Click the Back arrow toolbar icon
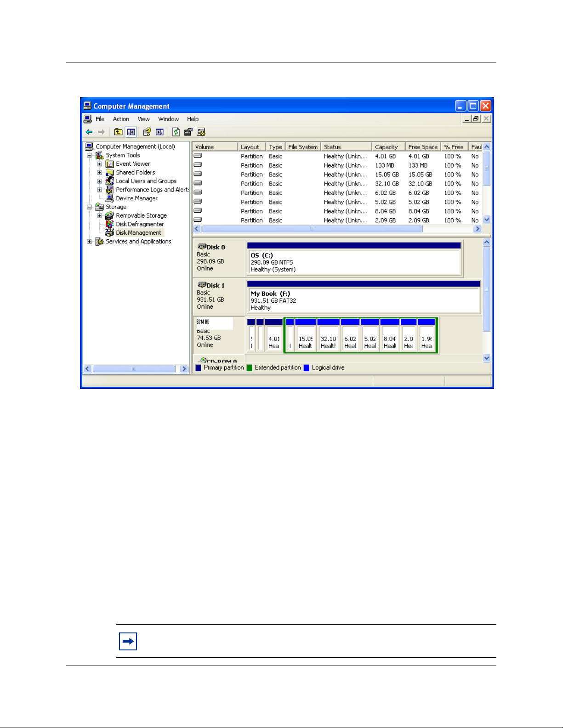 89,132
